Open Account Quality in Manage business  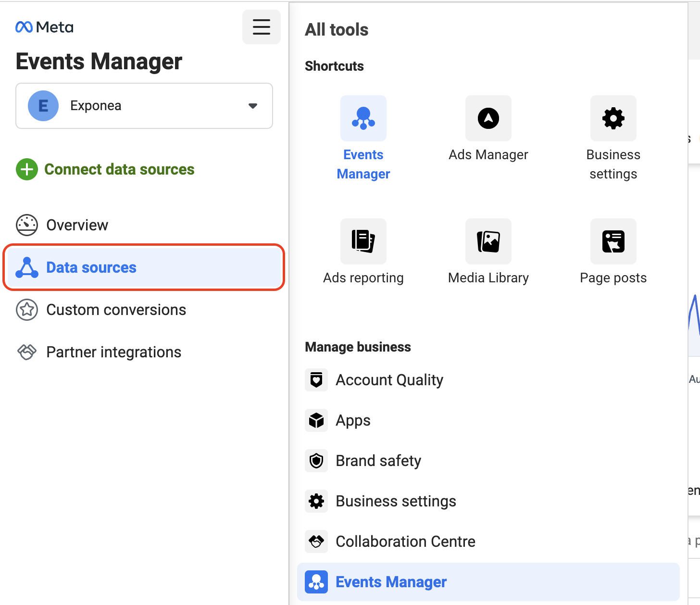pyautogui.click(x=389, y=380)
